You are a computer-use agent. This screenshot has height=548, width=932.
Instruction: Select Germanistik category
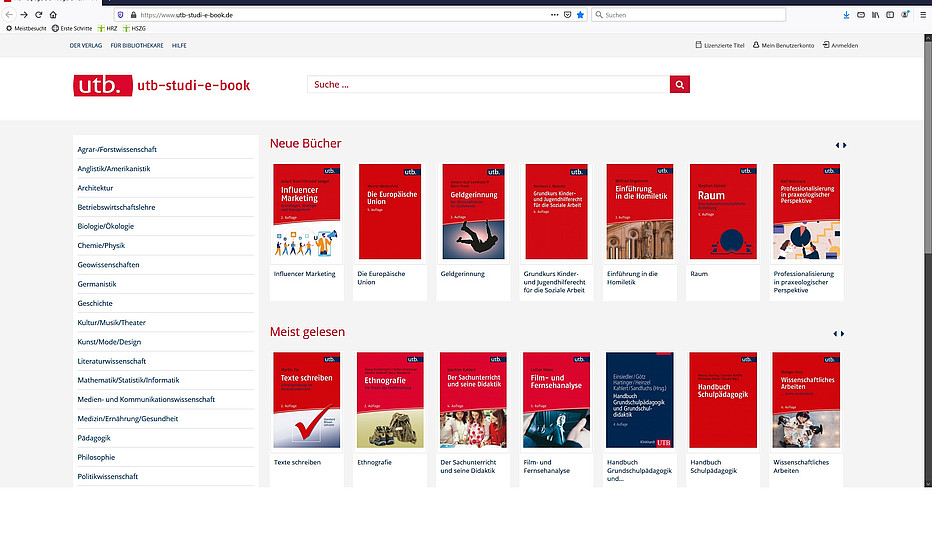(97, 284)
